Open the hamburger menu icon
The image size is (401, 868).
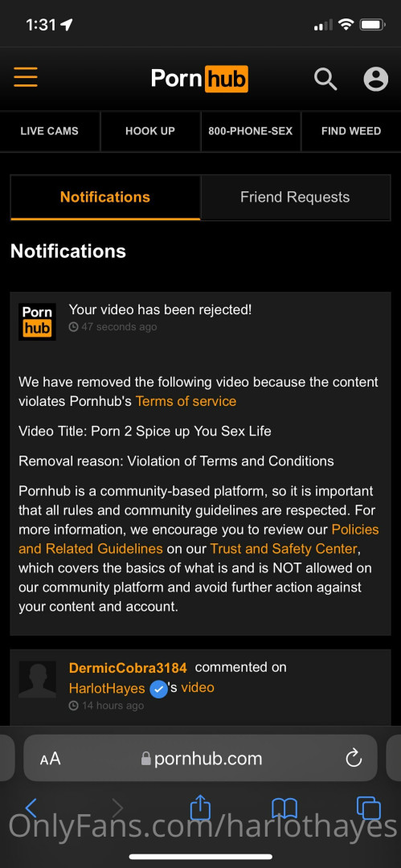(x=26, y=77)
